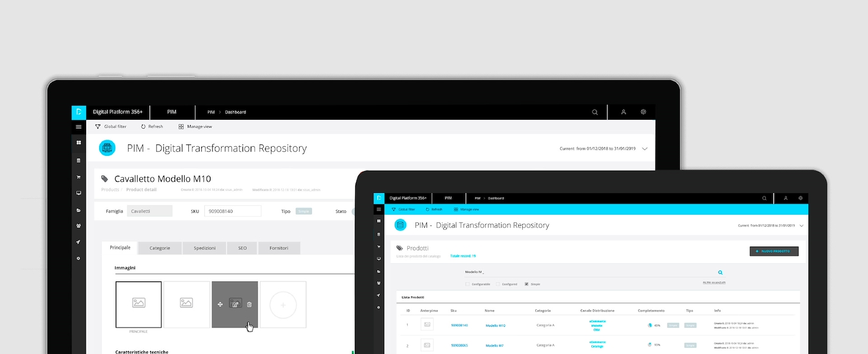Click the move handle icon on the hovered image
Viewport: 868px width, 354px height.
click(x=220, y=304)
